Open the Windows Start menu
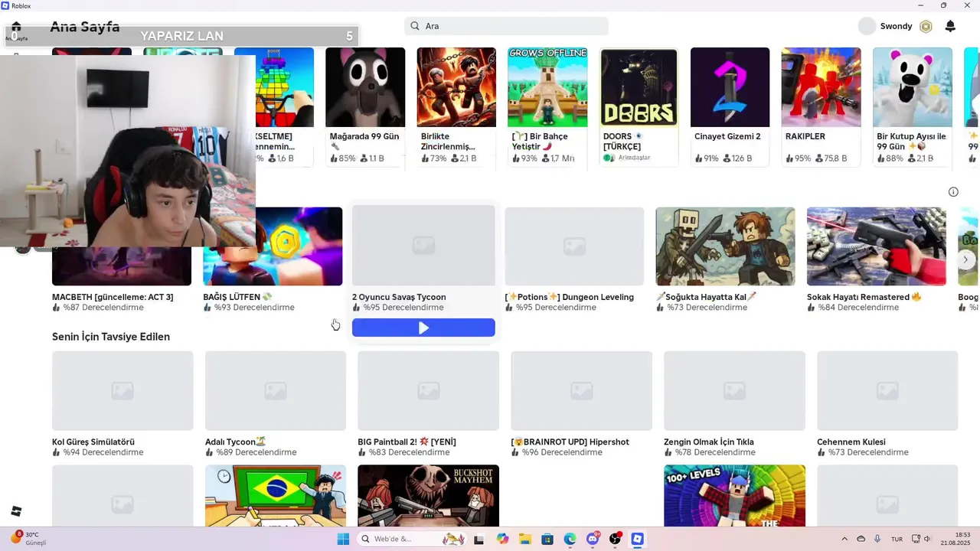980x551 pixels. tap(343, 539)
